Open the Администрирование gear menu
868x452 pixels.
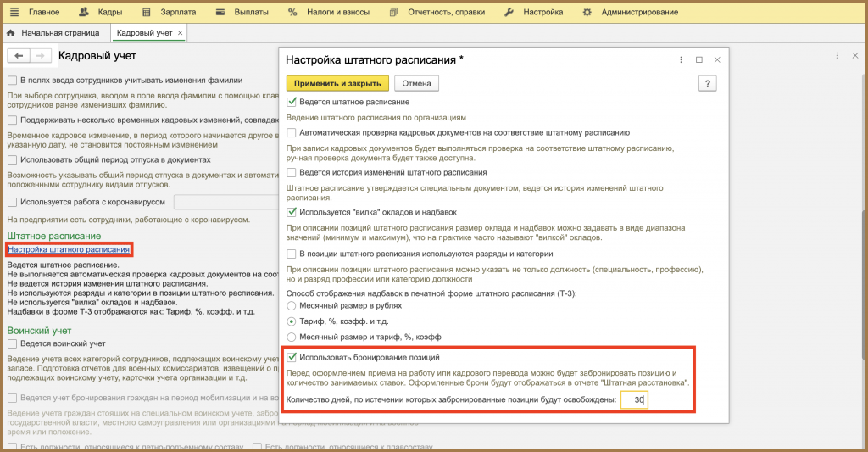pos(631,12)
